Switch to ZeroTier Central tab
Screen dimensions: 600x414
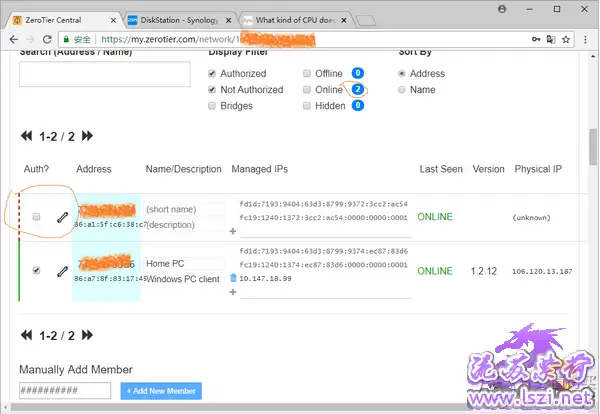tap(63, 20)
